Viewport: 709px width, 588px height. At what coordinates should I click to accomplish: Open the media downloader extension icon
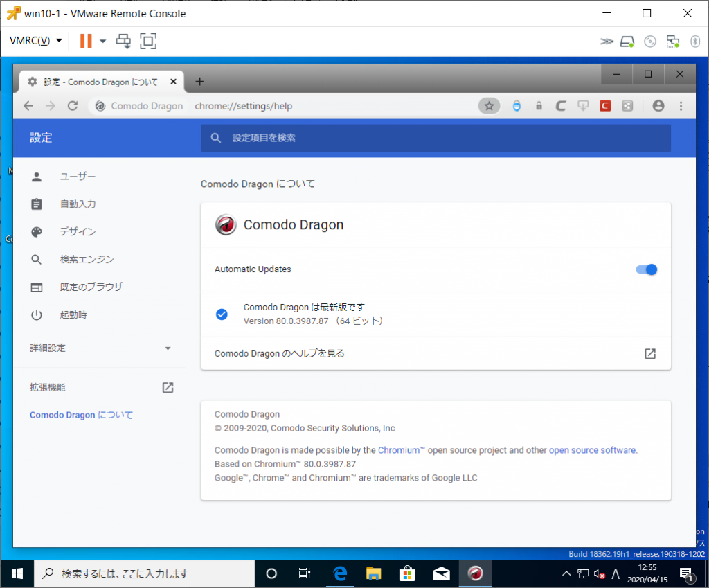(583, 106)
